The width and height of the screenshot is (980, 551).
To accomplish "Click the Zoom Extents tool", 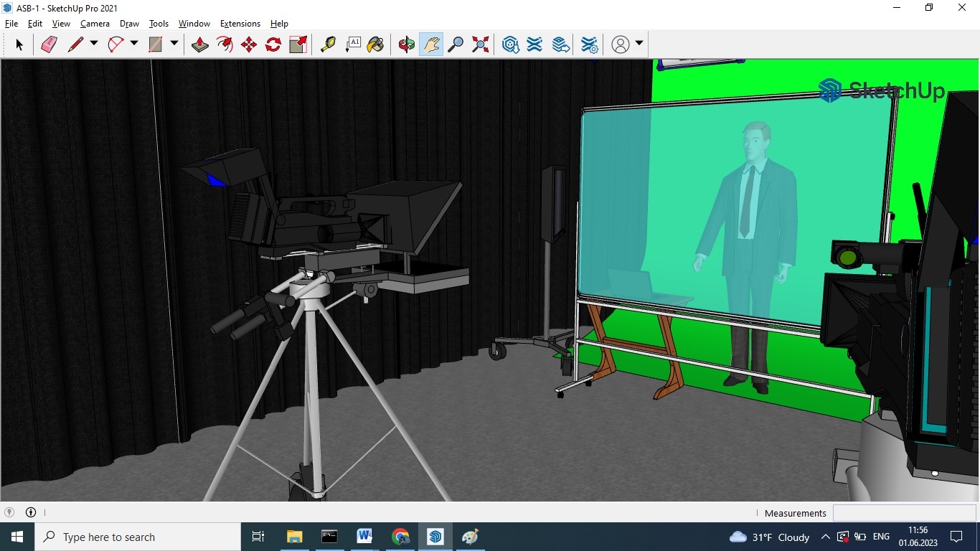I will 481,44.
